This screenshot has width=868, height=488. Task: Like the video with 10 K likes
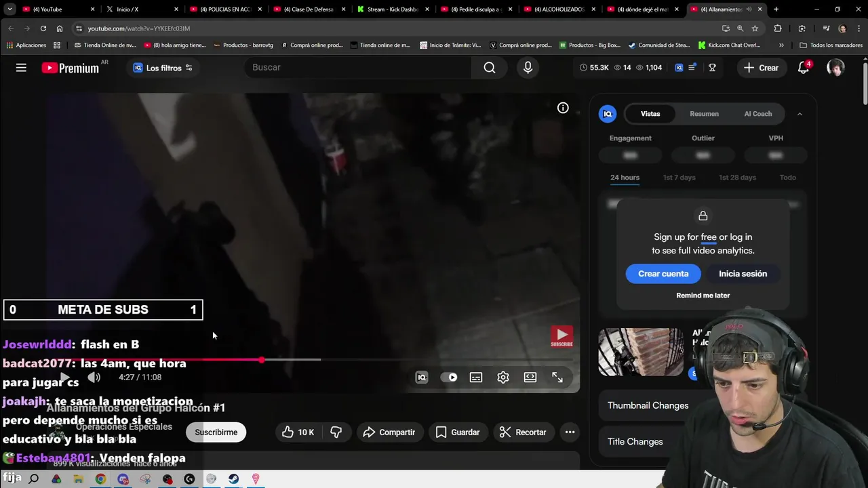click(x=298, y=432)
